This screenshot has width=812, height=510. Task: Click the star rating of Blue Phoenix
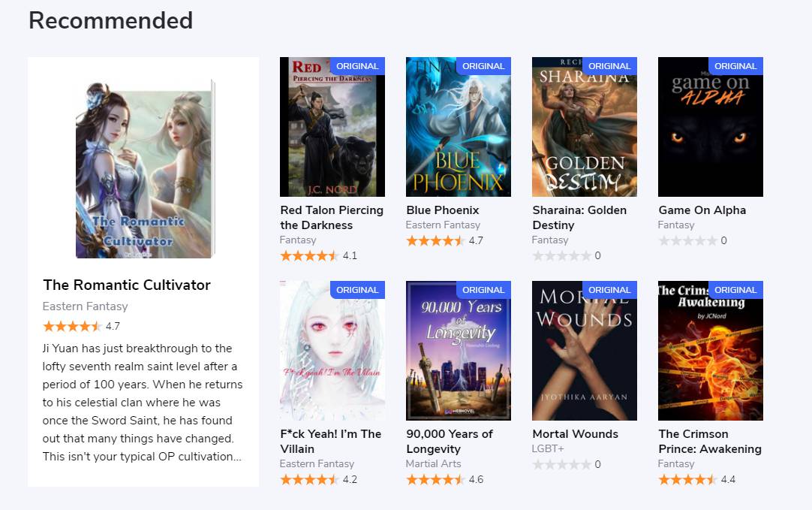445,240
